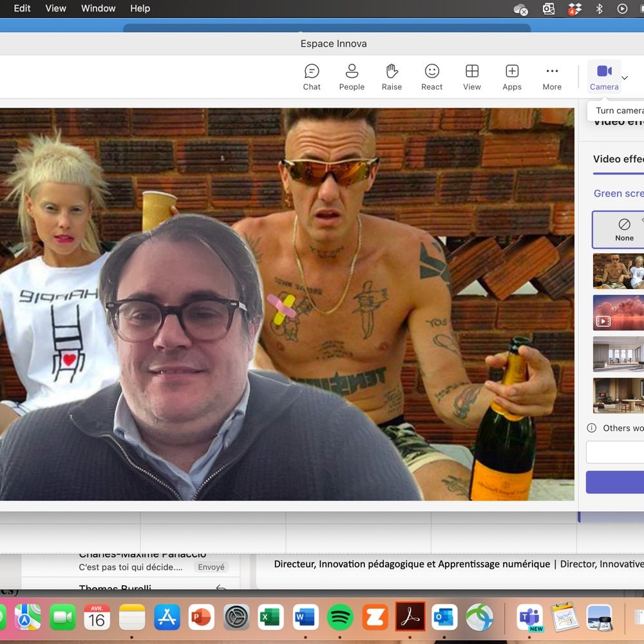Open the Dropbox menu bar icon
This screenshot has width=644, height=644.
(x=574, y=9)
